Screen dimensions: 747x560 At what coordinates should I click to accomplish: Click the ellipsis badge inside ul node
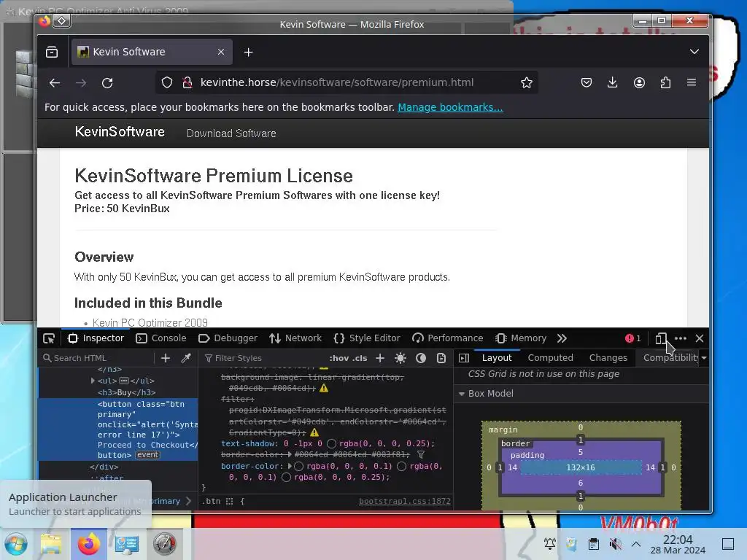124,381
